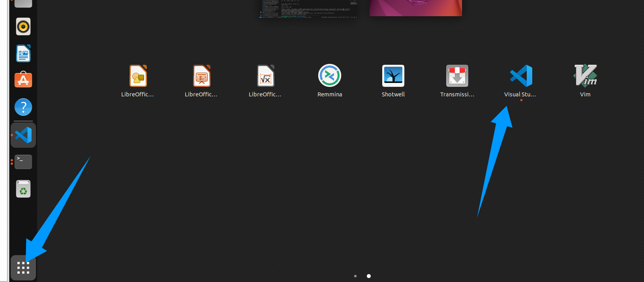Toggle the Show Applications grid button
Image resolution: width=644 pixels, height=282 pixels.
[23, 268]
